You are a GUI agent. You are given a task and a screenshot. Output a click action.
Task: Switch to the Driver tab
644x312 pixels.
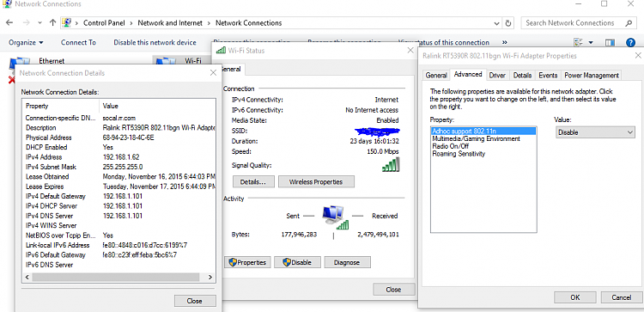click(497, 76)
